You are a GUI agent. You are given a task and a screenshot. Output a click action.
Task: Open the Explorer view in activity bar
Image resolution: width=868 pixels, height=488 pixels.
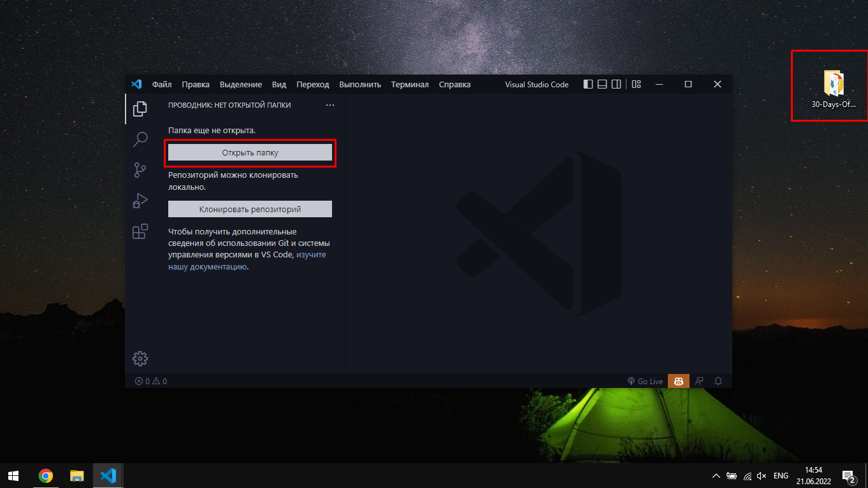click(140, 108)
